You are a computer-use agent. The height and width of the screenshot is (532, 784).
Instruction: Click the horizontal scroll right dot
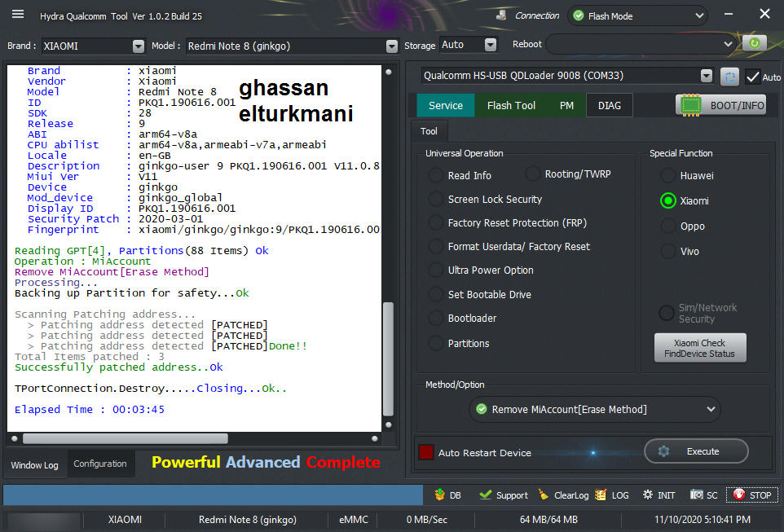coord(375,438)
